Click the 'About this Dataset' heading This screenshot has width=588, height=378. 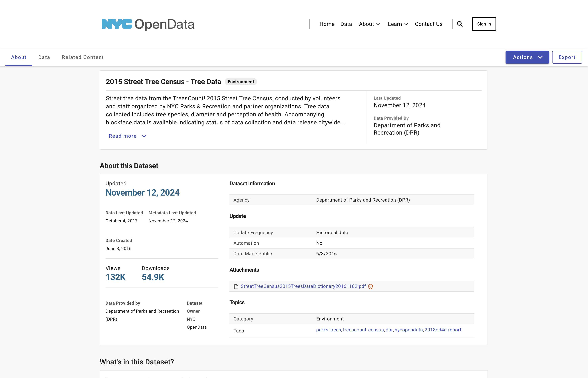(x=129, y=166)
